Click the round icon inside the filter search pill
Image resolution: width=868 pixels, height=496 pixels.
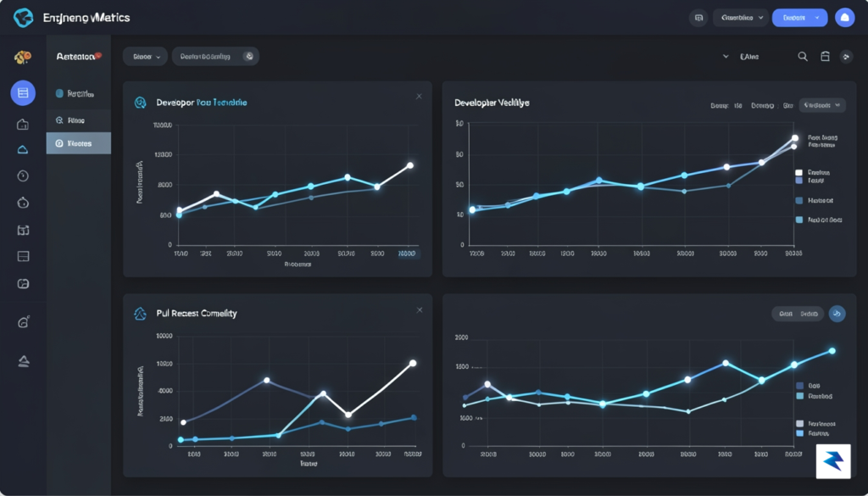tap(249, 56)
